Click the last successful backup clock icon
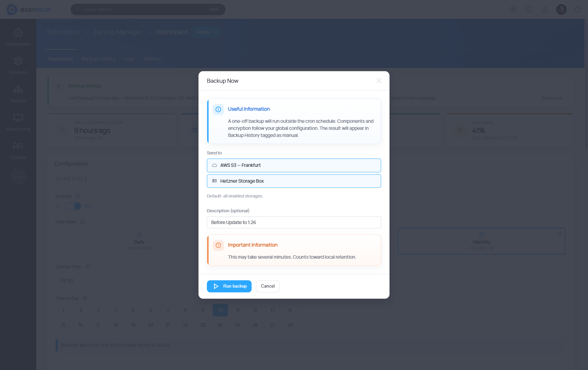 pyautogui.click(x=62, y=130)
